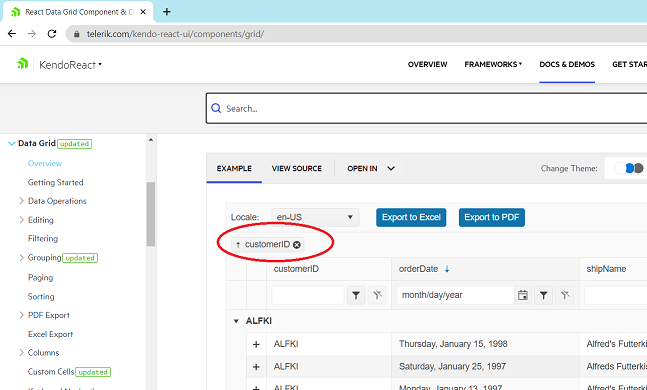The height and width of the screenshot is (390, 647).
Task: Remove customerID grouping chip
Action: point(297,245)
